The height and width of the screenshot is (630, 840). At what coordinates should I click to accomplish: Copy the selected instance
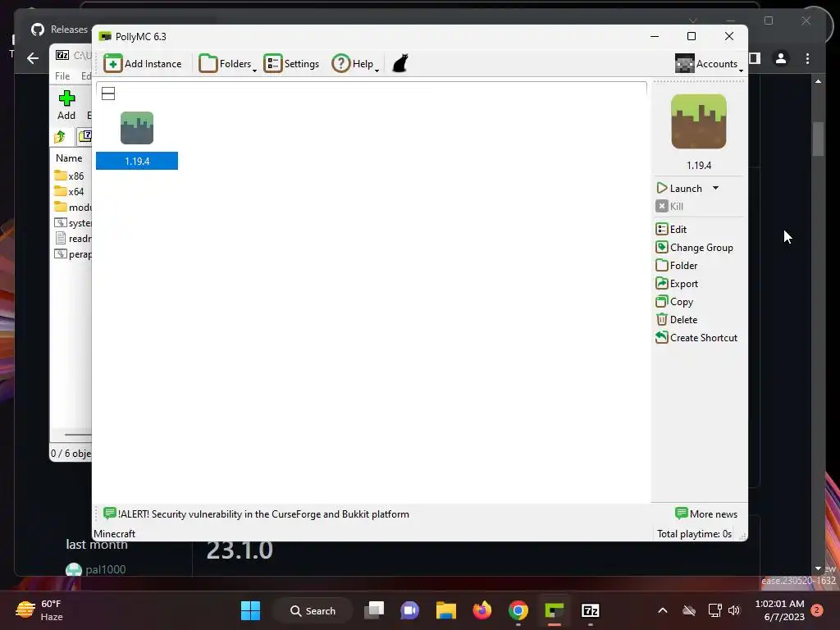pyautogui.click(x=674, y=302)
